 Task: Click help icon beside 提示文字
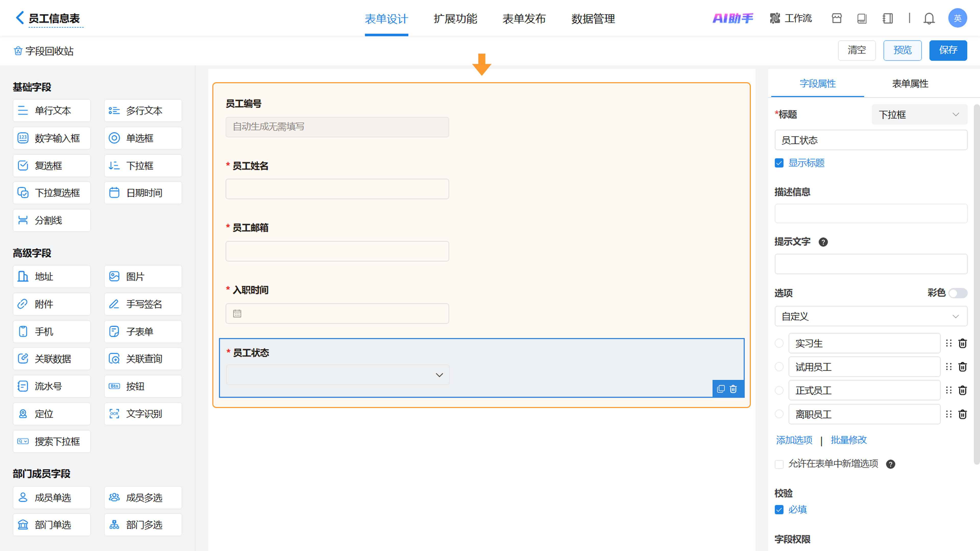pos(823,242)
